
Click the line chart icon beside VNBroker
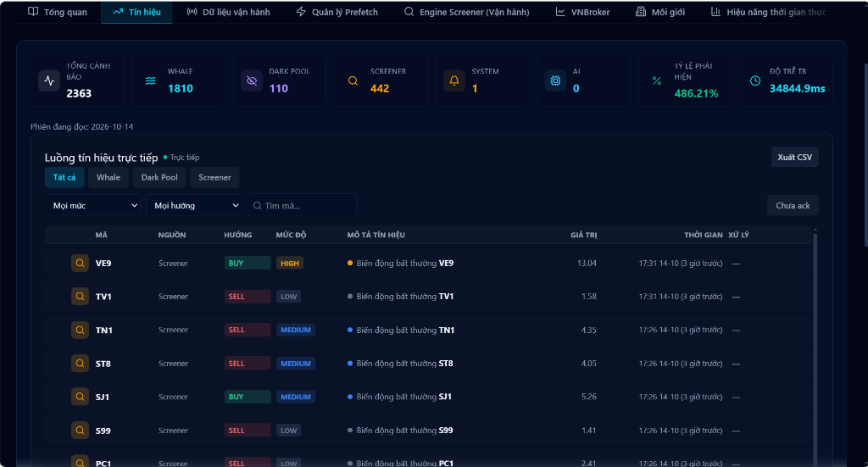click(x=560, y=12)
